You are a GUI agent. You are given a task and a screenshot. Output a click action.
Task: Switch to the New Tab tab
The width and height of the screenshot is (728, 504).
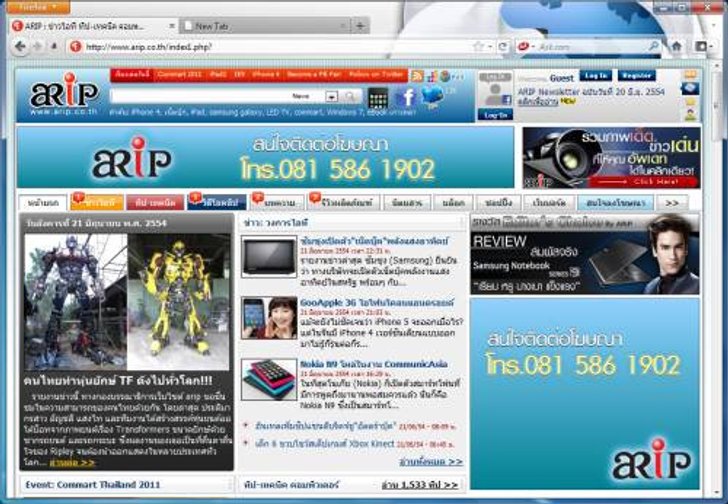click(265, 26)
